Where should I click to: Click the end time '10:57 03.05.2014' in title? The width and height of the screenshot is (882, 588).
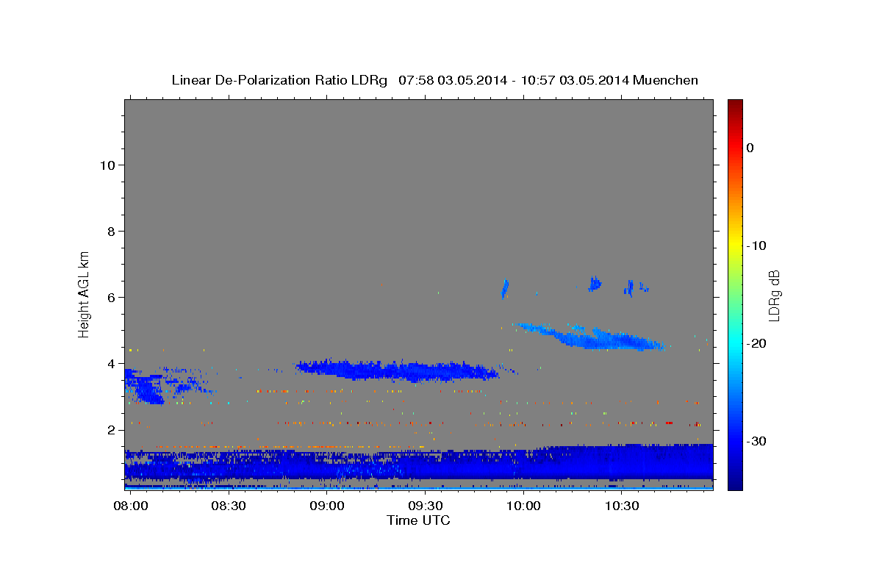(x=573, y=80)
